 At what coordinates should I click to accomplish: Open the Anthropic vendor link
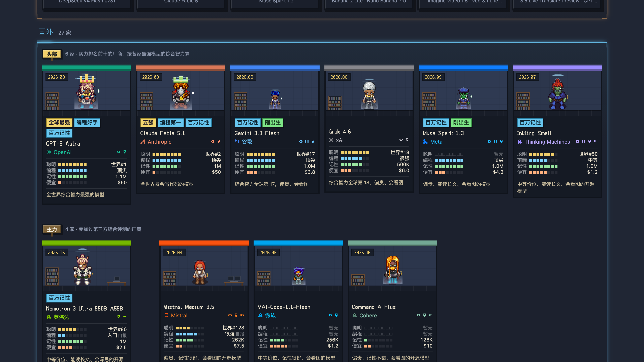pos(160,142)
